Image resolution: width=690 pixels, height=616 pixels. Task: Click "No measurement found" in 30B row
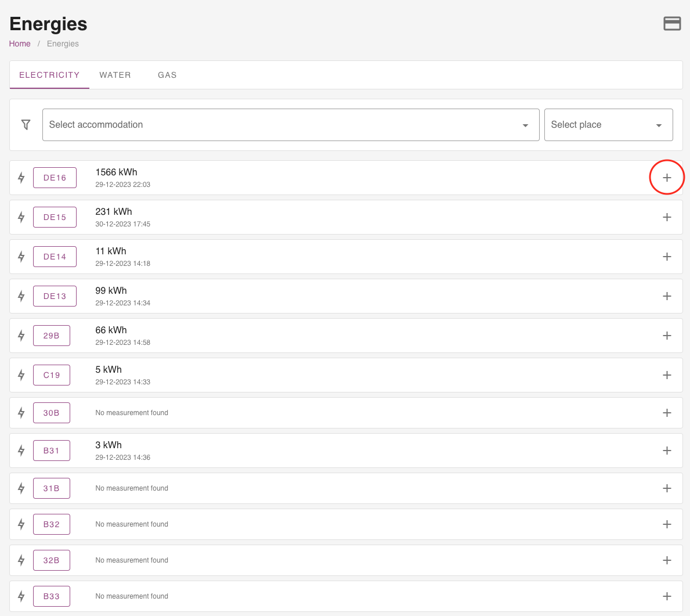pyautogui.click(x=132, y=413)
